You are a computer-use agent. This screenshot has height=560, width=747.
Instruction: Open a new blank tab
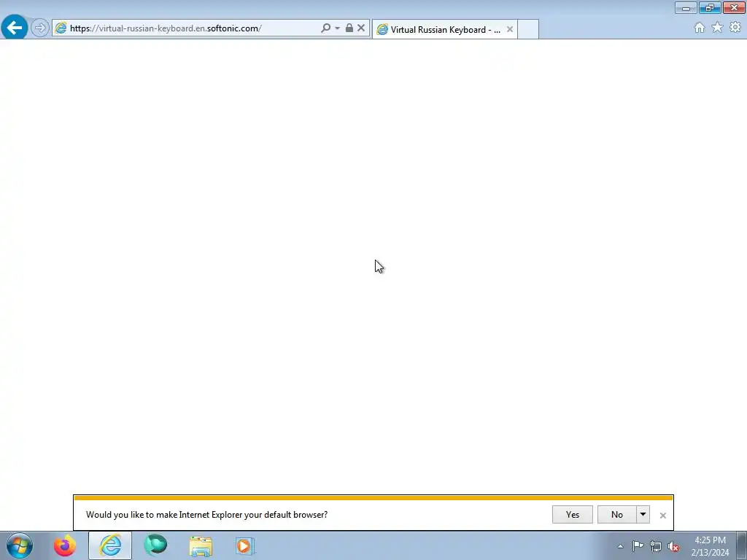528,29
